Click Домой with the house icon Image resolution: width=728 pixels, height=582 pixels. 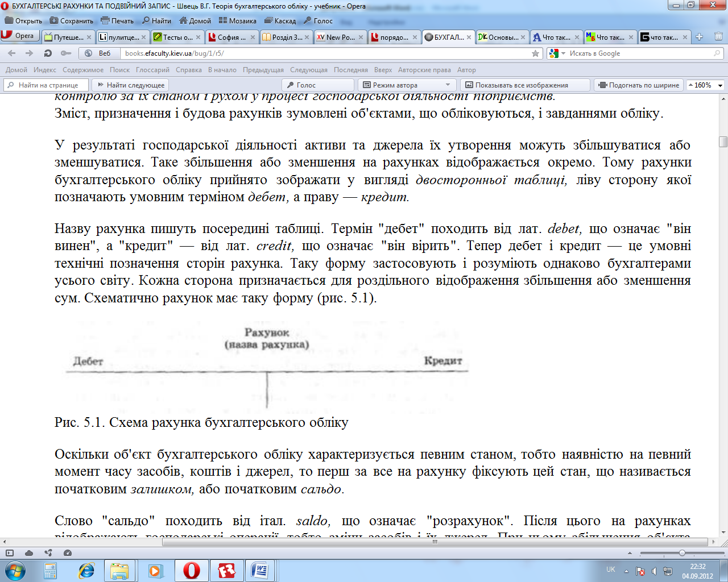[195, 20]
